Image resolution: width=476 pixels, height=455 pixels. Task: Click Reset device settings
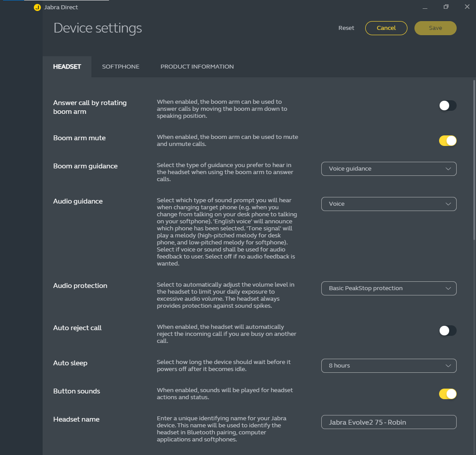pyautogui.click(x=346, y=28)
